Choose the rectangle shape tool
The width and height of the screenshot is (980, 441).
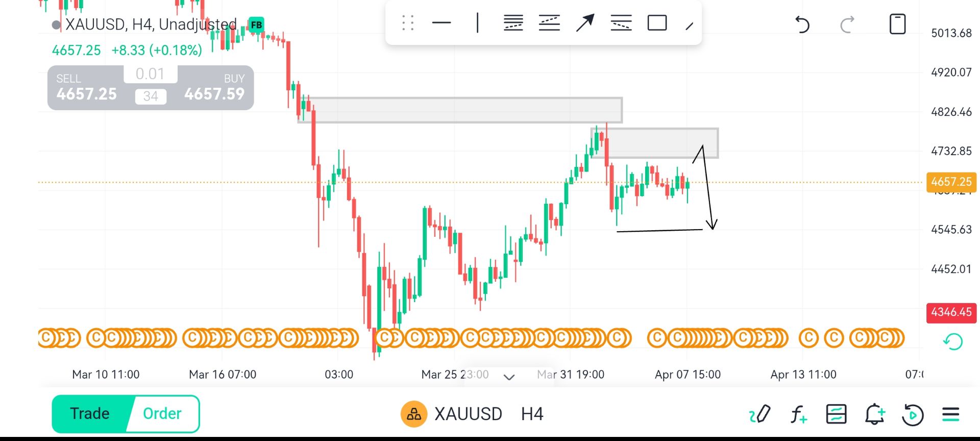point(657,23)
